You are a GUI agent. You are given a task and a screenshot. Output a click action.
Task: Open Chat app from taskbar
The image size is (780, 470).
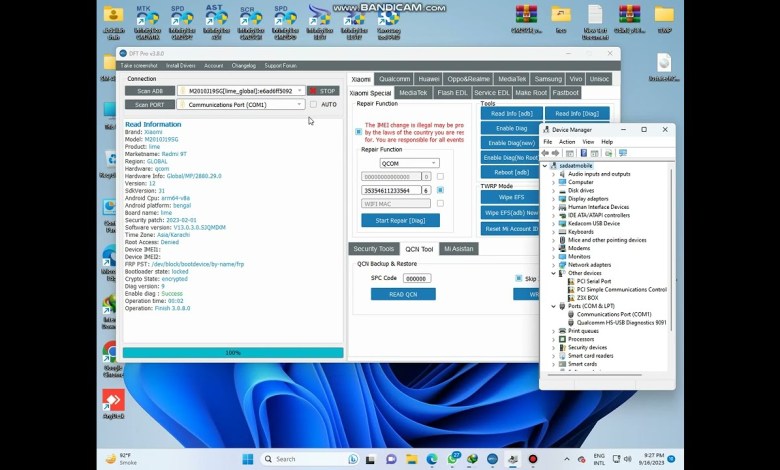point(391,459)
